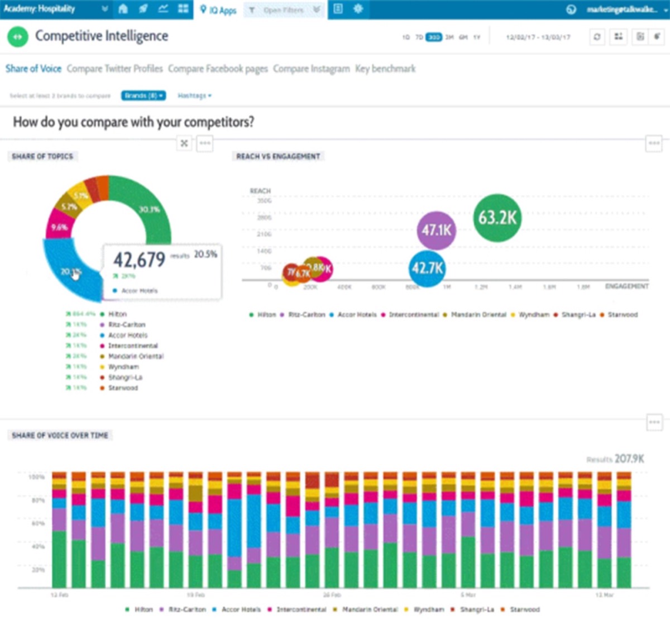The image size is (670, 644).
Task: Open the Hashtags dropdown
Action: point(194,95)
